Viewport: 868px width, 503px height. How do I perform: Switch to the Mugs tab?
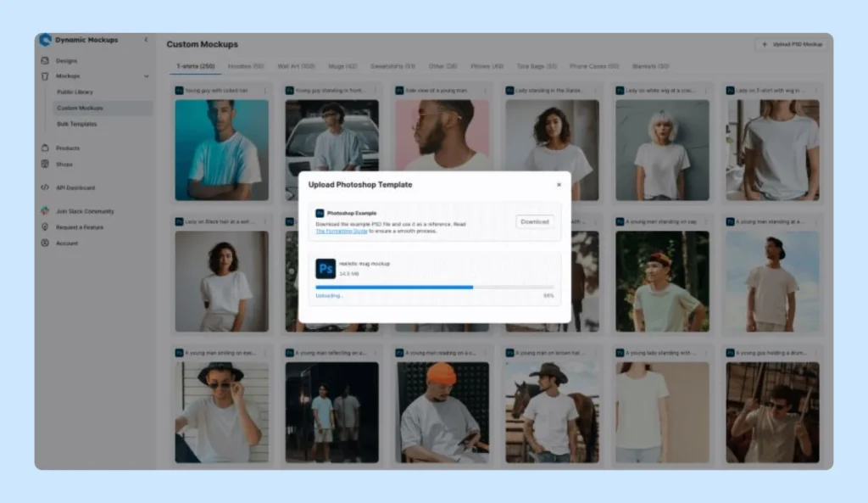pos(342,66)
